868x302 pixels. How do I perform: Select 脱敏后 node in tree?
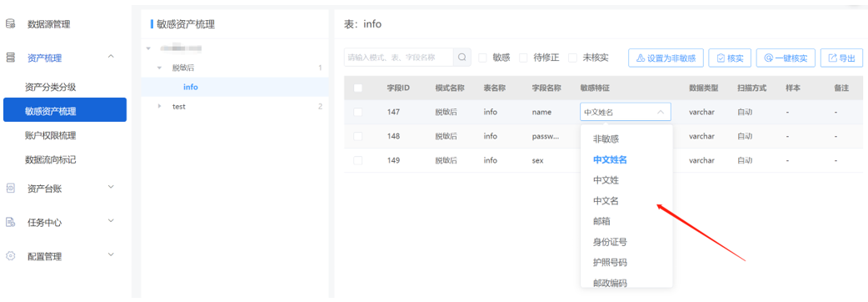tap(183, 68)
